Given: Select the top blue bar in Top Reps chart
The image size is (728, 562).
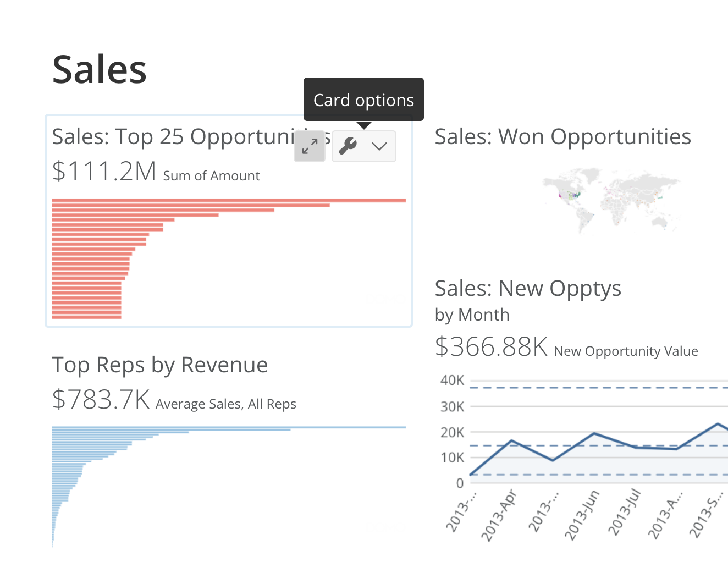Looking at the screenshot, I should (x=229, y=427).
